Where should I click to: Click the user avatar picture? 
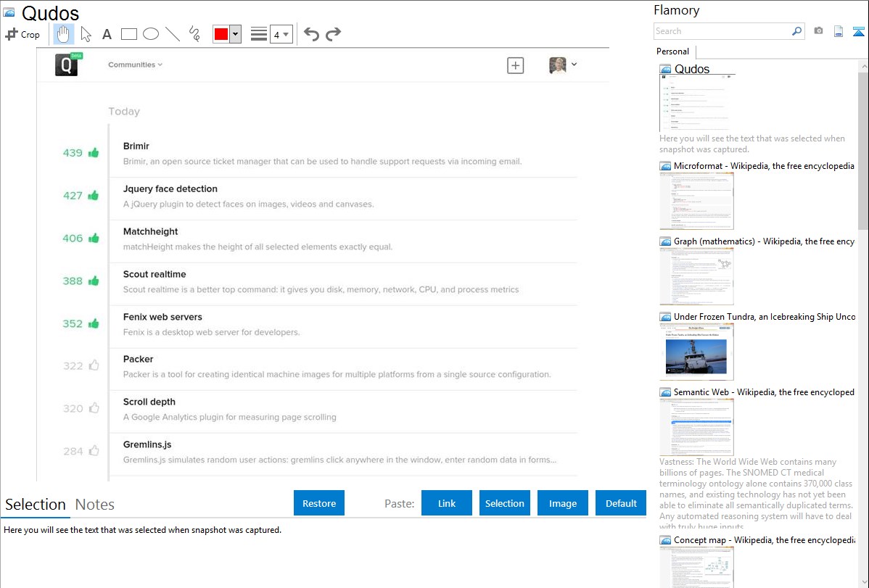click(x=558, y=65)
